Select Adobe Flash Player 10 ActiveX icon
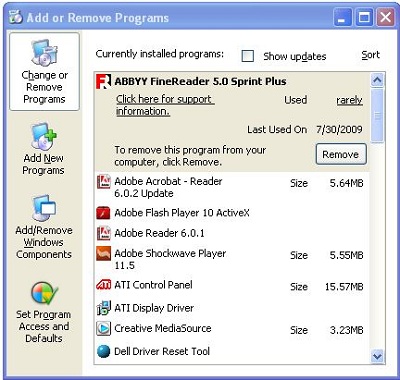The width and height of the screenshot is (400, 380). pyautogui.click(x=103, y=213)
